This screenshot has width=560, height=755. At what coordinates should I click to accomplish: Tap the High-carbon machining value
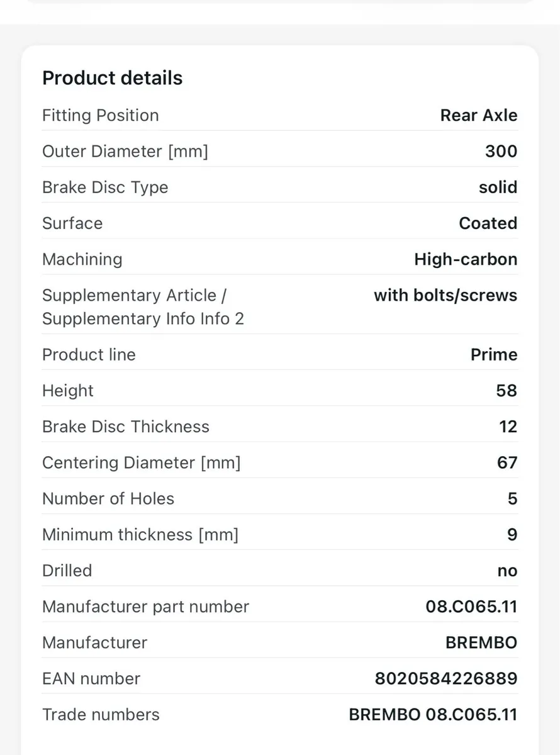[x=466, y=259]
